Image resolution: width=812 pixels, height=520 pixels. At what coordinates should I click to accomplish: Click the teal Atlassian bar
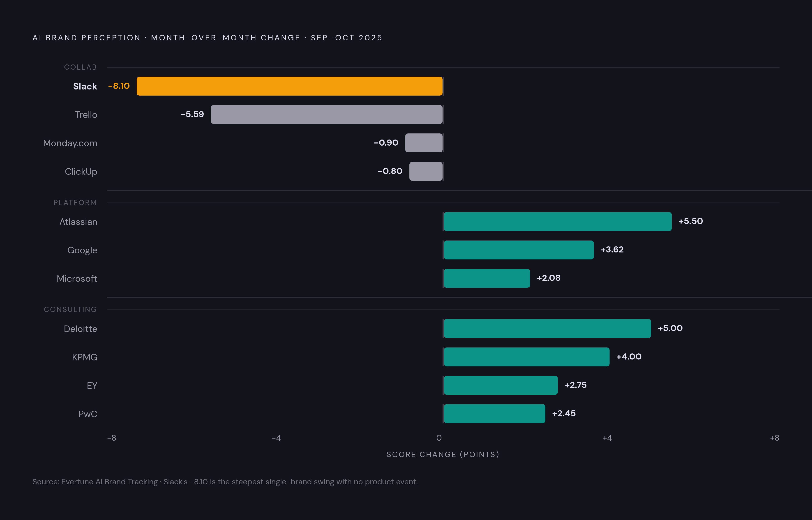point(558,222)
